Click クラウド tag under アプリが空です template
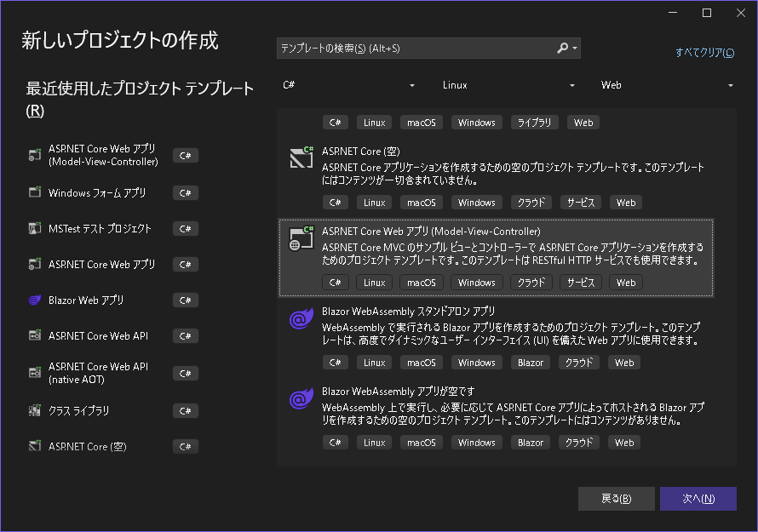The height and width of the screenshot is (532, 758). [578, 442]
